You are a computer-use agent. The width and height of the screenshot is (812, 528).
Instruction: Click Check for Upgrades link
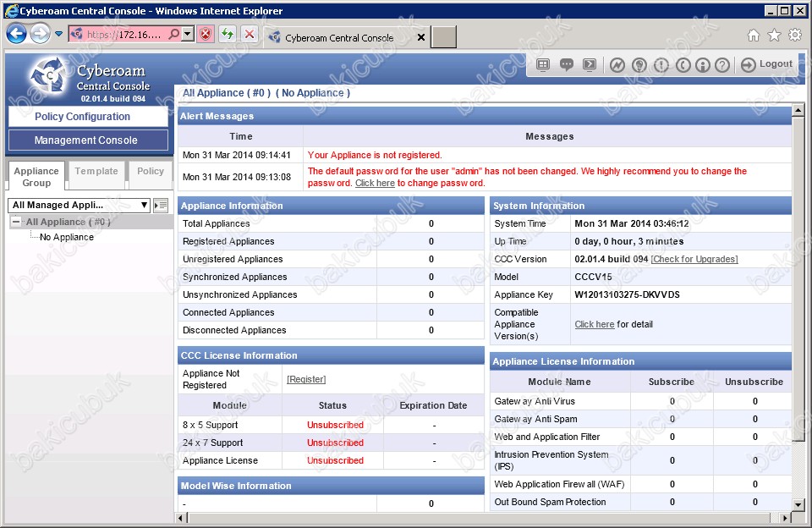click(x=694, y=259)
